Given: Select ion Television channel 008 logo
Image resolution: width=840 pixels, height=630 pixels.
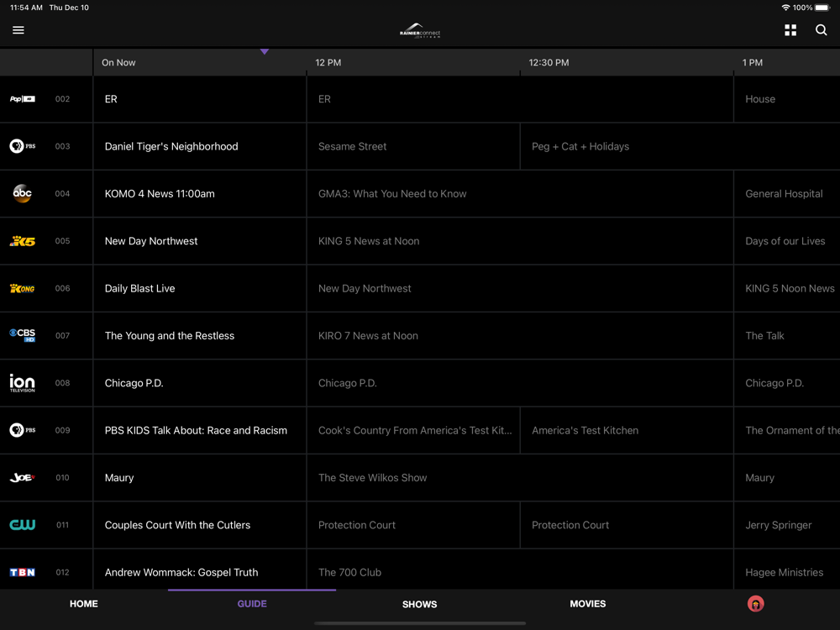Looking at the screenshot, I should click(x=23, y=383).
